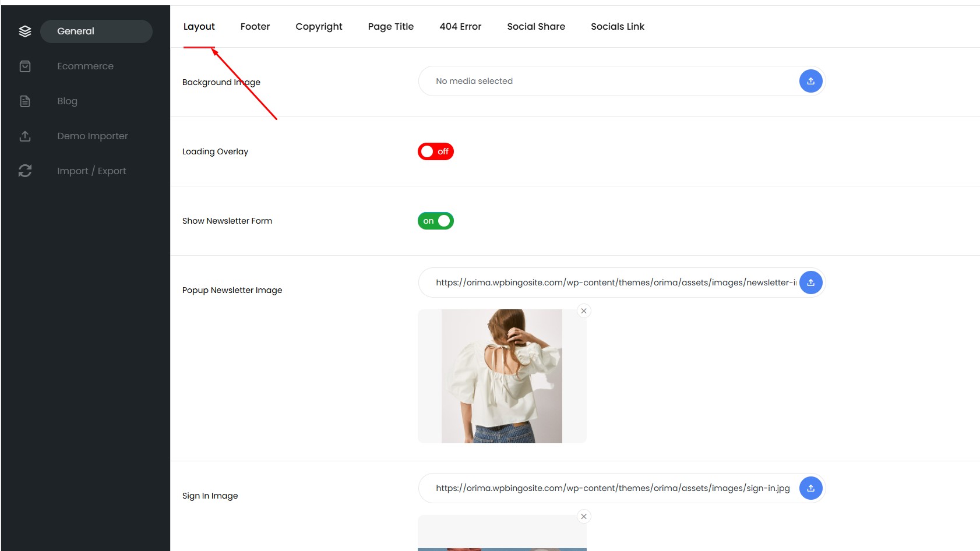Remove the Popup Newsletter Image preview
The image size is (980, 551).
pos(584,311)
